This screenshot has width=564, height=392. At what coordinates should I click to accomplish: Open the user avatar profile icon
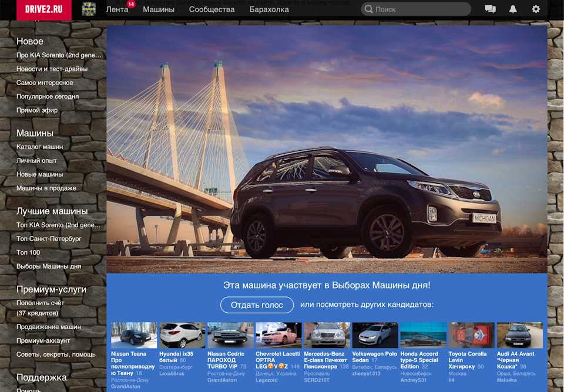[x=89, y=9]
